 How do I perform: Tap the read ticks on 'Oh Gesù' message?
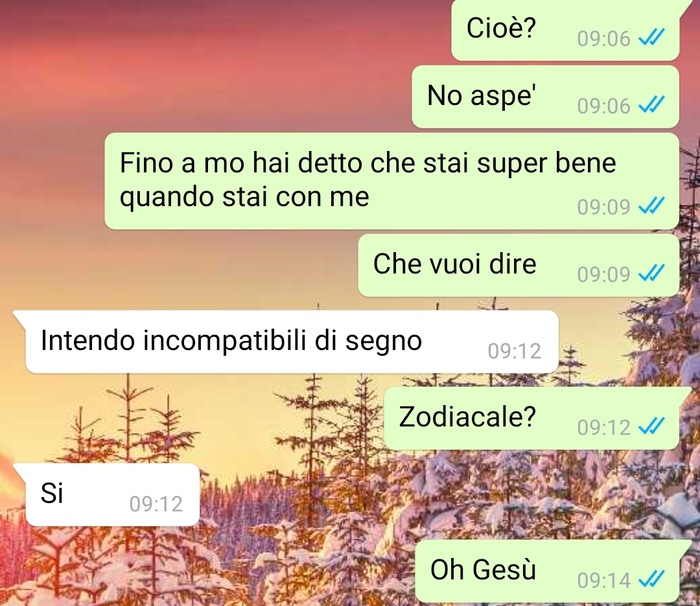[x=651, y=579]
